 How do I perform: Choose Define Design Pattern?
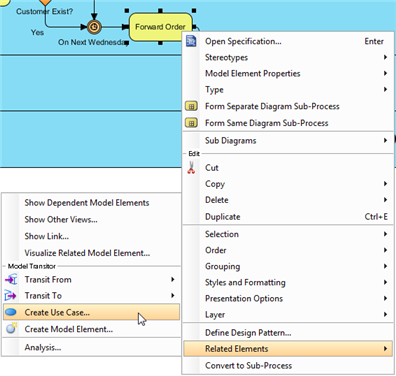click(288, 333)
